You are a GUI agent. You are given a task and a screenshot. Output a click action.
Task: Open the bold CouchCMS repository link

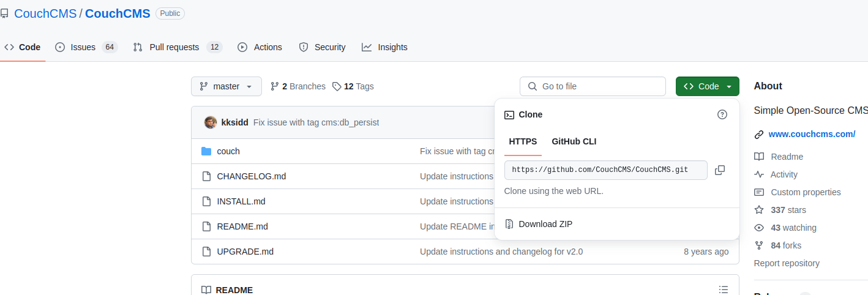[118, 13]
